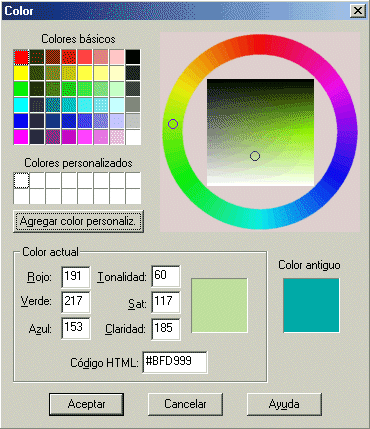The image size is (370, 429).
Task: Click the hue ring selector marker
Action: (x=173, y=124)
